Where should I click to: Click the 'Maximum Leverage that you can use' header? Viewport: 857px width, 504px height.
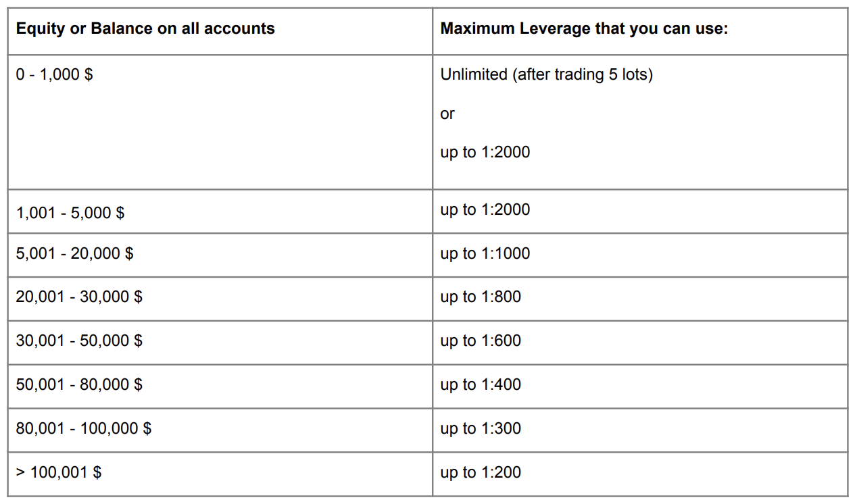[584, 29]
